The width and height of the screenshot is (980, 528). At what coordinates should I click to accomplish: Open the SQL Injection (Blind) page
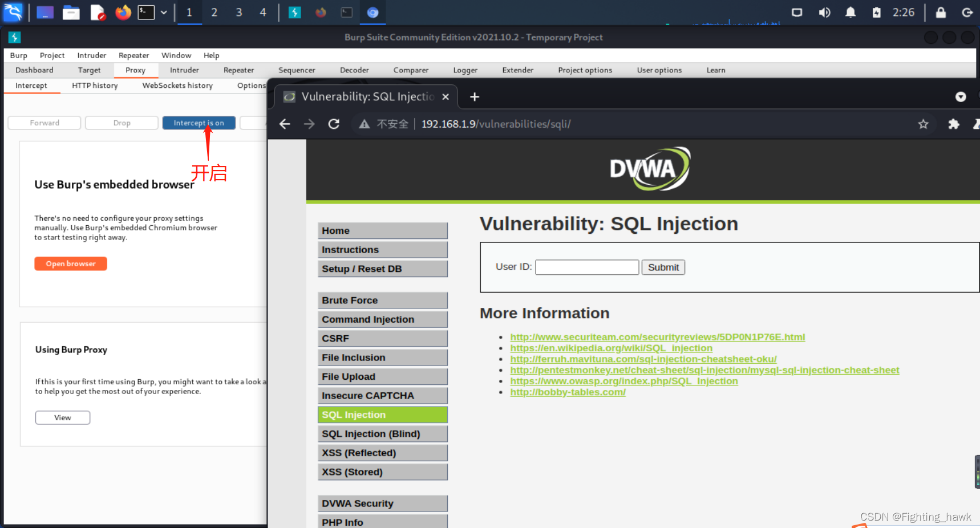(x=383, y=434)
